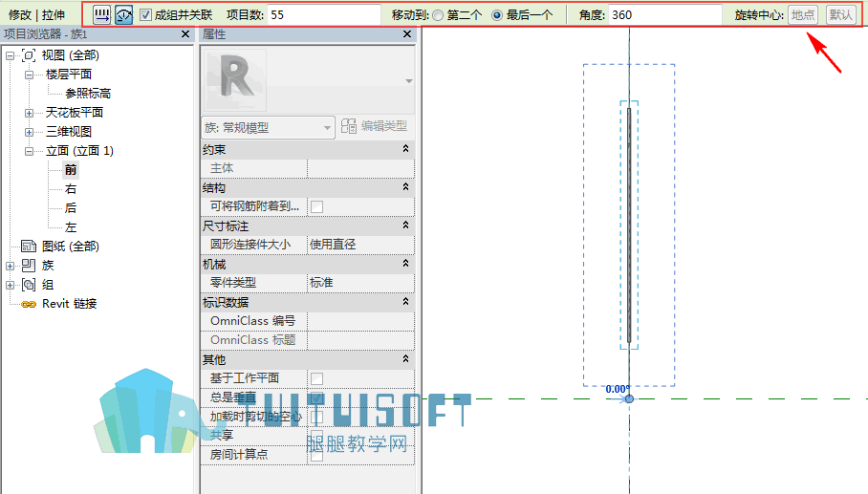The width and height of the screenshot is (868, 494).
Task: Click the 编辑类型 edit type icon
Action: coord(349,126)
